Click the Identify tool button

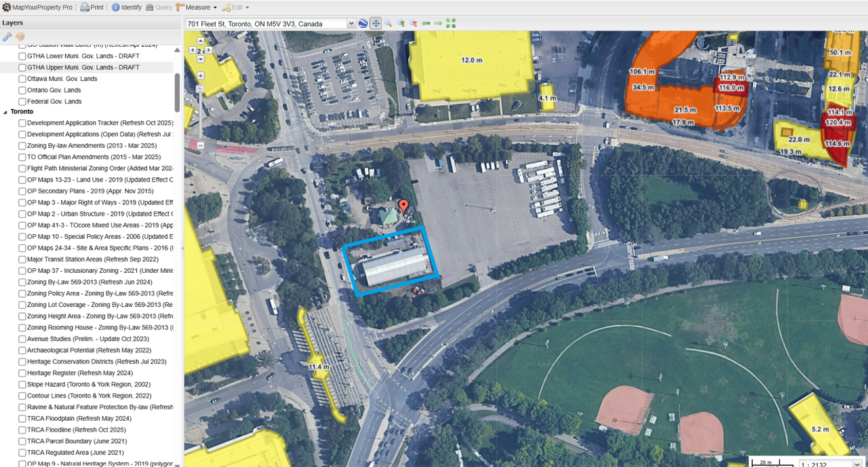126,7
